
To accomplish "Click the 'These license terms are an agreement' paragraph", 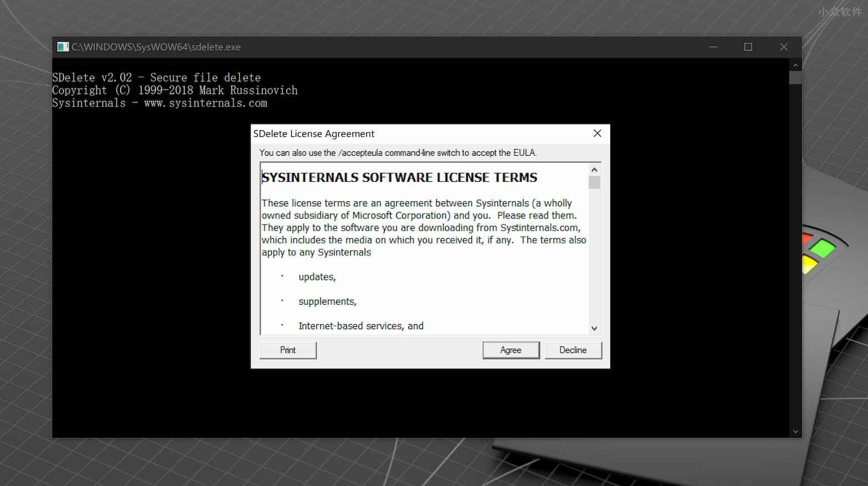I will (424, 227).
